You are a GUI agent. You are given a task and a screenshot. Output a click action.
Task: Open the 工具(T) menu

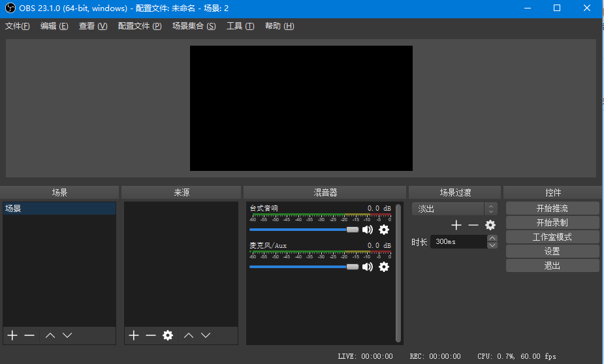[x=240, y=26]
